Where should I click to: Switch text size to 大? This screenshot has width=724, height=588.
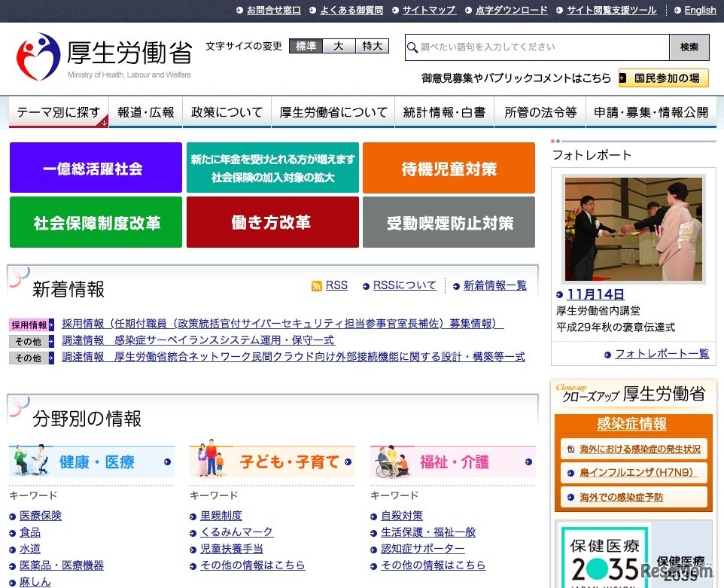click(339, 46)
